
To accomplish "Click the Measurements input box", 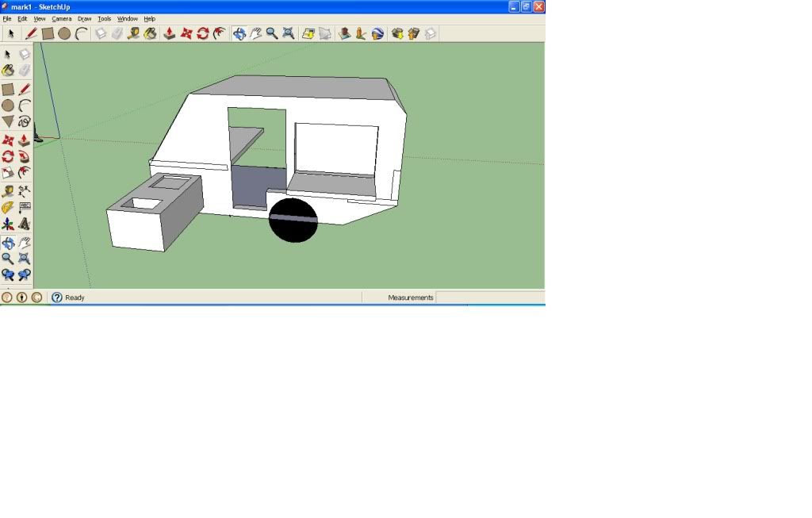I will [x=490, y=297].
